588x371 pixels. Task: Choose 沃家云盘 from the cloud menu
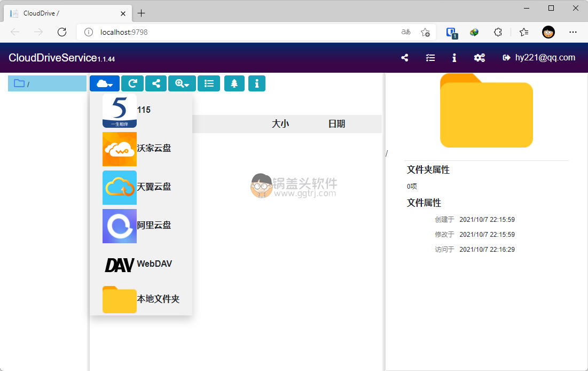tap(141, 149)
